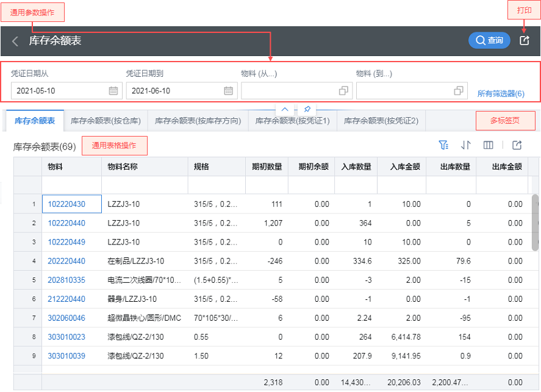Click the back arrow beside 库存余额表 title

tap(15, 41)
